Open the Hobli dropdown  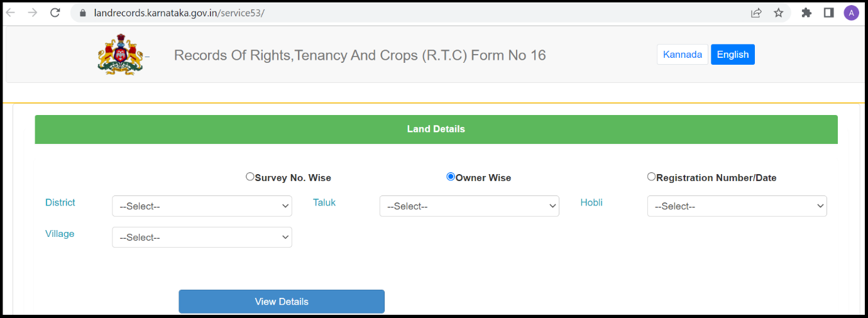click(x=737, y=206)
